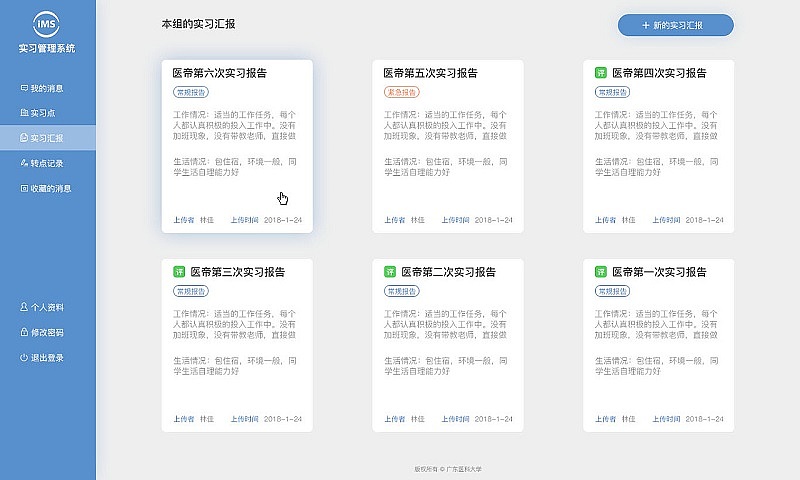800x480 pixels.
Task: Click 工作情况 paragraph in 医帝第五次实习报告 card
Action: click(x=445, y=125)
